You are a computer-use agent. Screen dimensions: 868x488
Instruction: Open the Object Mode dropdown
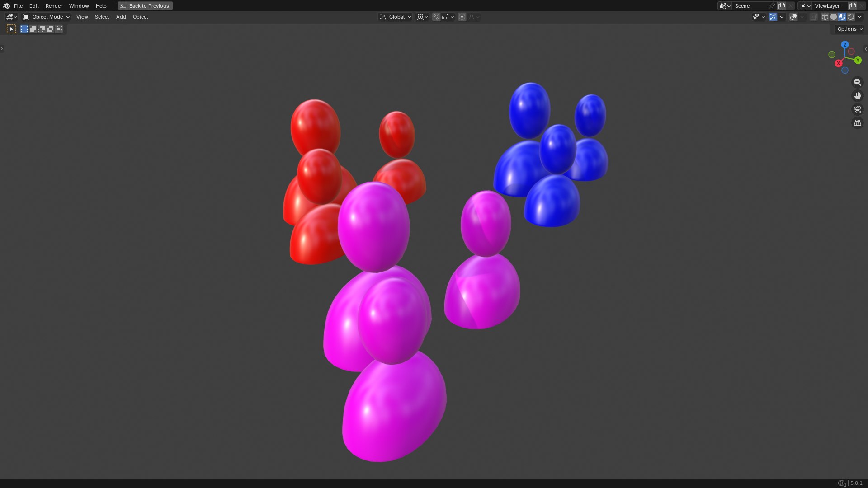[x=47, y=17]
